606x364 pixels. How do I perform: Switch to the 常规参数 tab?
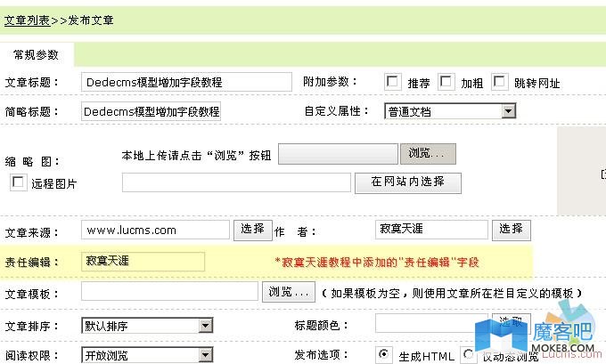[36, 54]
